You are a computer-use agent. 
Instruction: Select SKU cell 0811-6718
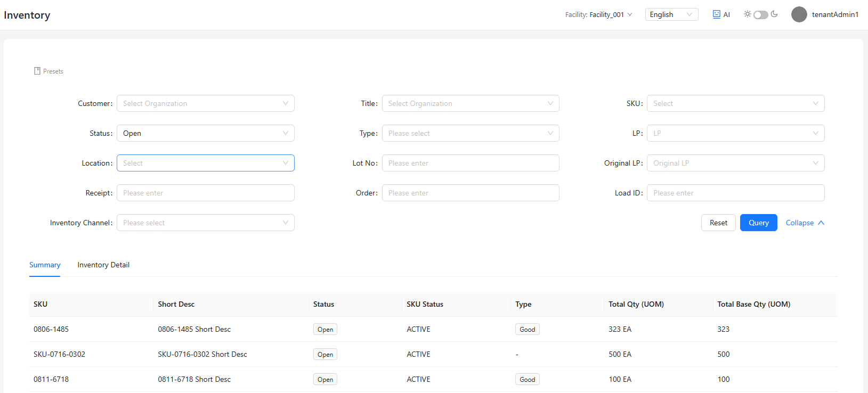[x=51, y=379]
